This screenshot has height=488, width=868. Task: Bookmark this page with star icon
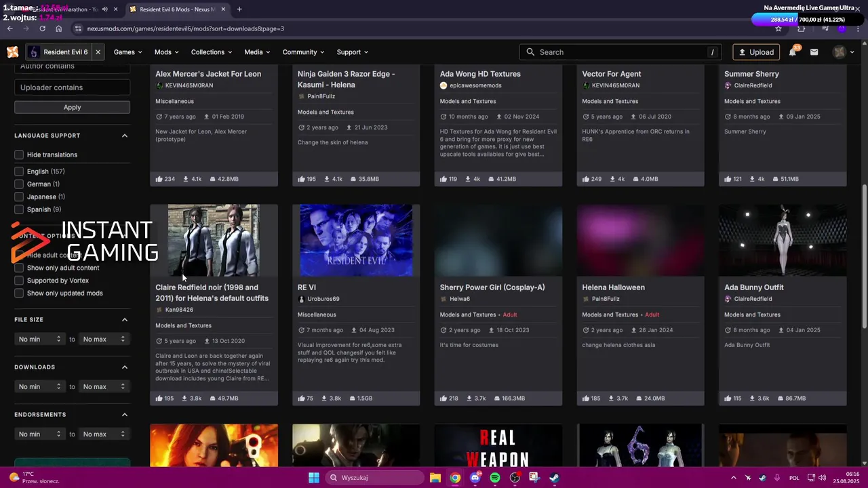778,28
